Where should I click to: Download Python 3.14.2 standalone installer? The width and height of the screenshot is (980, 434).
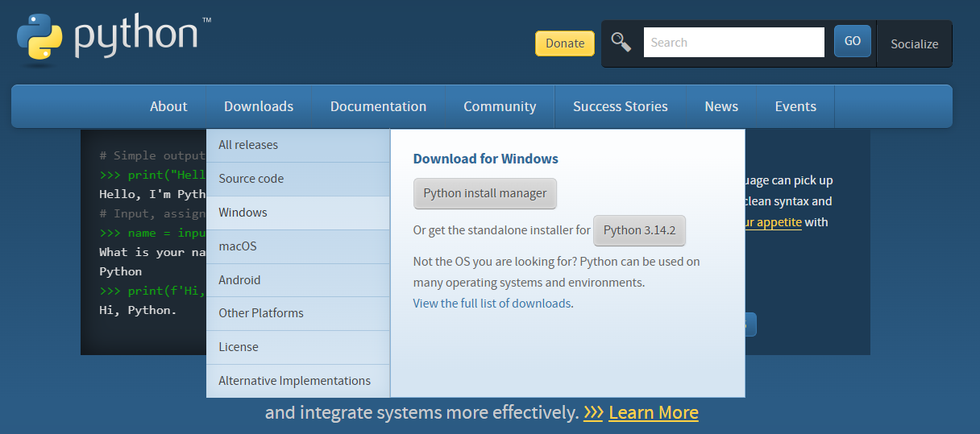click(640, 230)
